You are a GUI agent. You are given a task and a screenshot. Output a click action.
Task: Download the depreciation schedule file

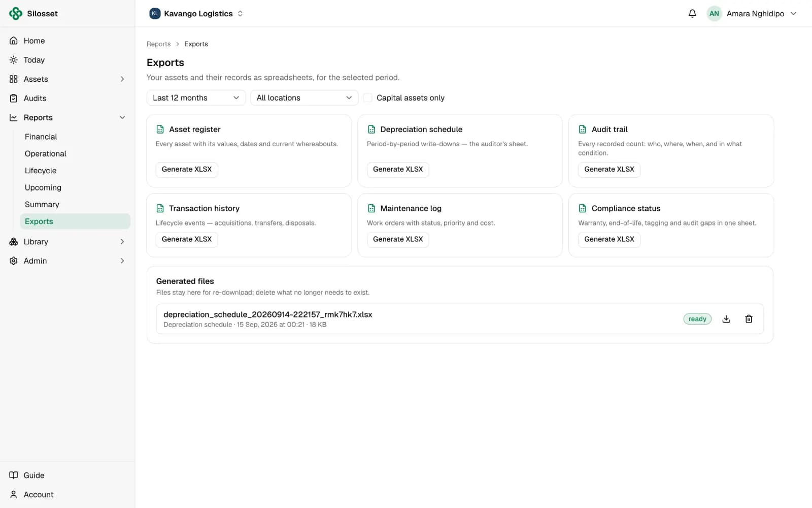[726, 319]
